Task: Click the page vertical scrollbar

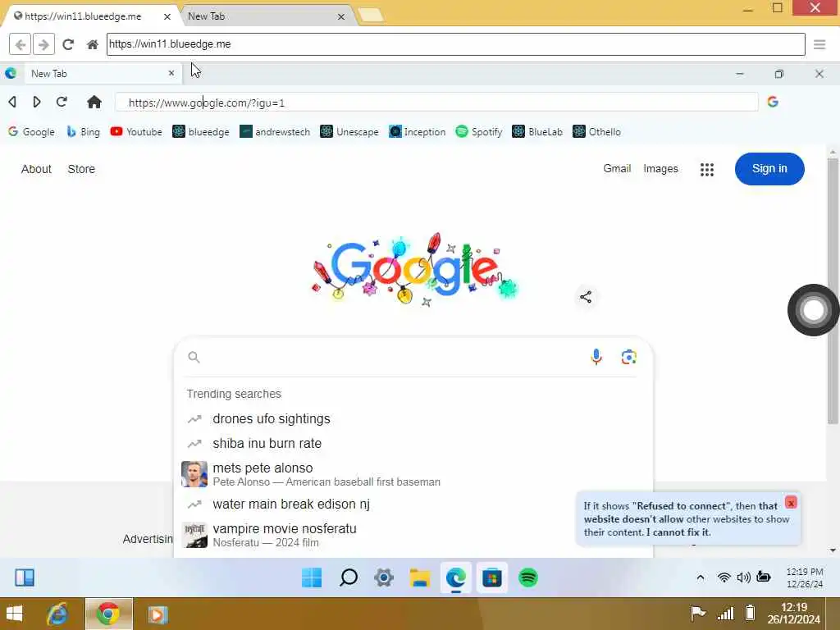Action: point(833,290)
